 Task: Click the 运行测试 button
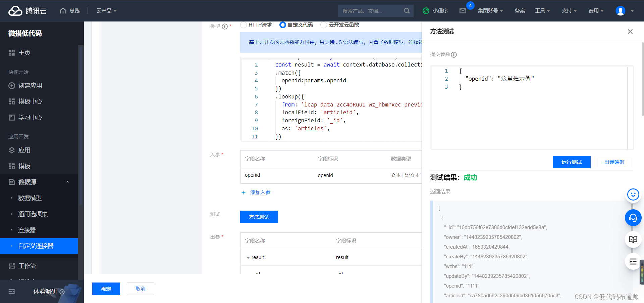[572, 162]
